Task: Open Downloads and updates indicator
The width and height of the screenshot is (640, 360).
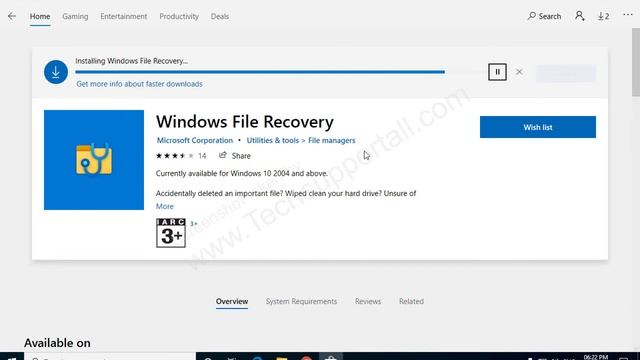Action: point(604,16)
